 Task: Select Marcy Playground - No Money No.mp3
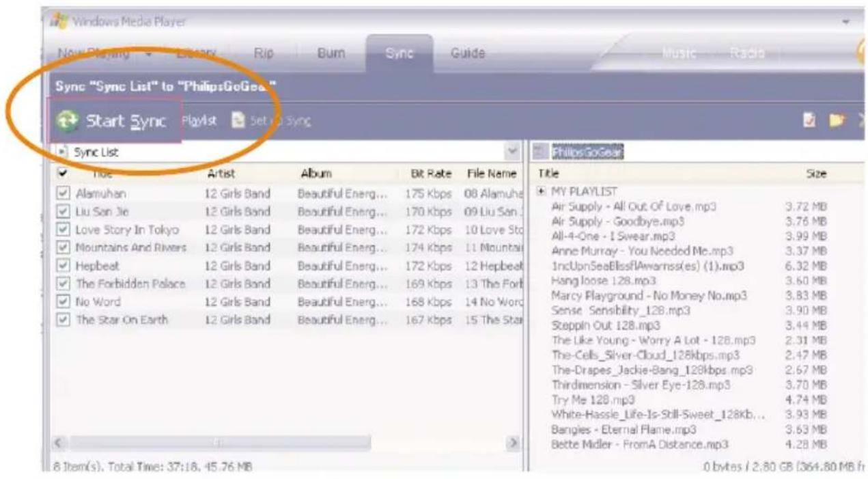pyautogui.click(x=649, y=296)
